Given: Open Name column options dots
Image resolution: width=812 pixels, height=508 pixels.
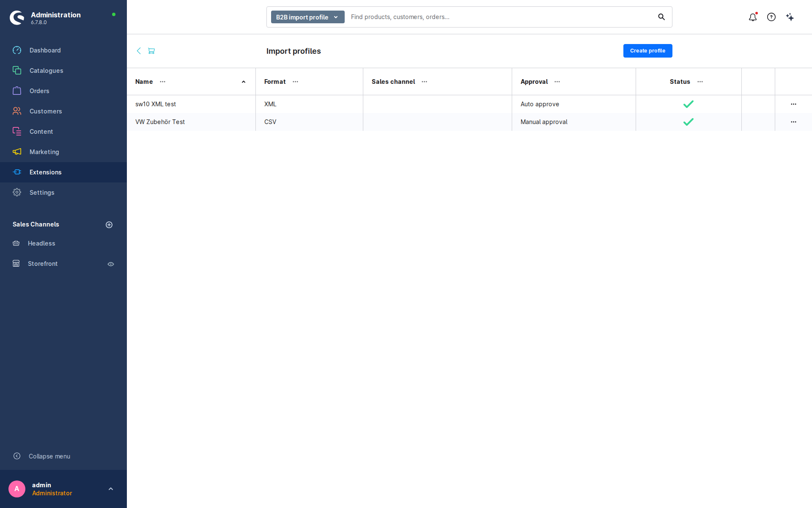Looking at the screenshot, I should pos(163,82).
